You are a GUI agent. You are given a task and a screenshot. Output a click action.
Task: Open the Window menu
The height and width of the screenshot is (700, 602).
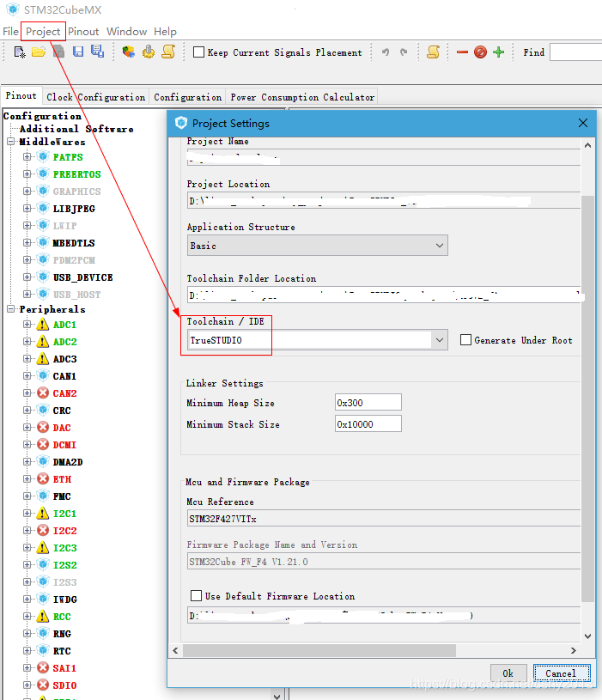[127, 32]
